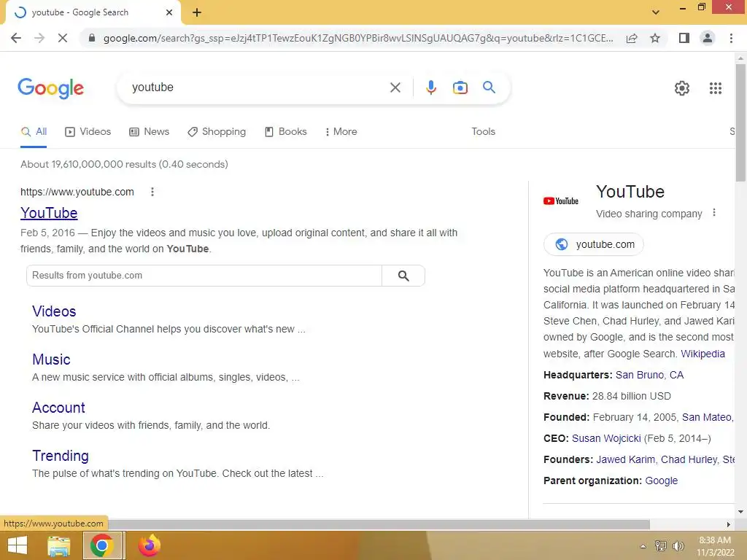This screenshot has width=747, height=560.
Task: Click YouTube logo in knowledge panel
Action: (x=561, y=201)
